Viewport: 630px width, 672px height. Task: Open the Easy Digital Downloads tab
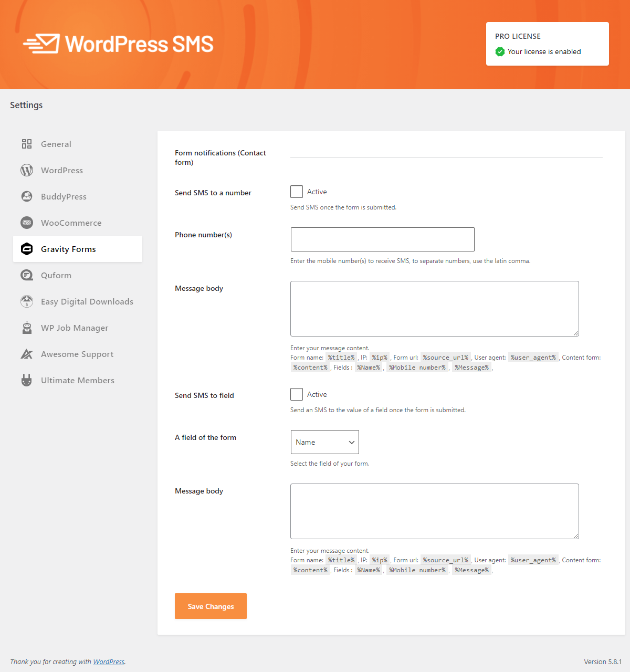(x=78, y=301)
